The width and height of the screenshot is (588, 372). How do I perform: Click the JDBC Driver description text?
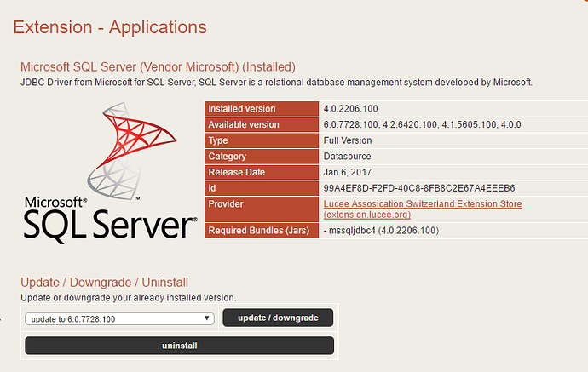click(276, 82)
